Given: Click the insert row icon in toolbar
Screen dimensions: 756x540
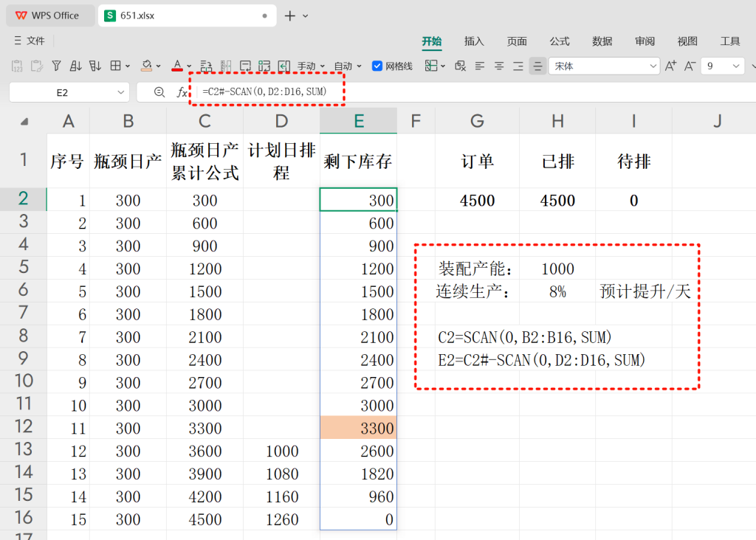Looking at the screenshot, I should point(207,66).
